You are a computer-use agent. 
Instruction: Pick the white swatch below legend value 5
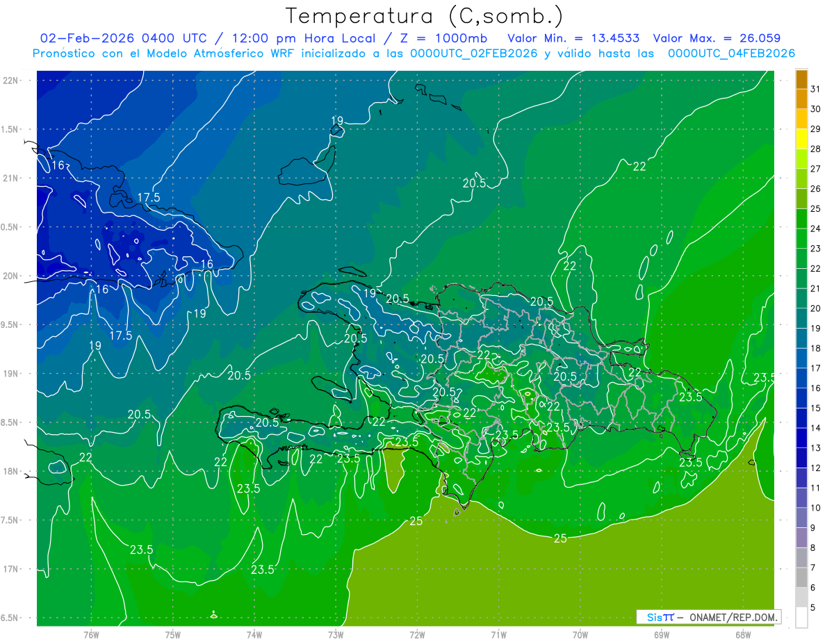point(801,617)
